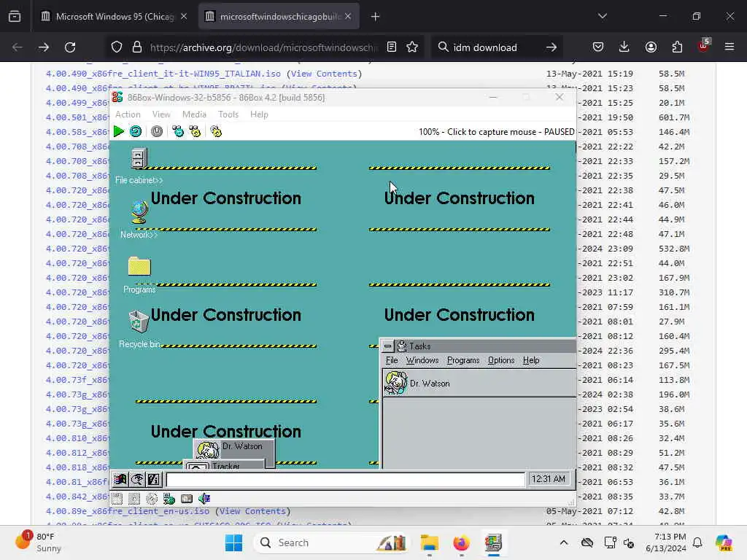Open Programs menu in the Tasks window
The image size is (747, 560).
pos(463,360)
